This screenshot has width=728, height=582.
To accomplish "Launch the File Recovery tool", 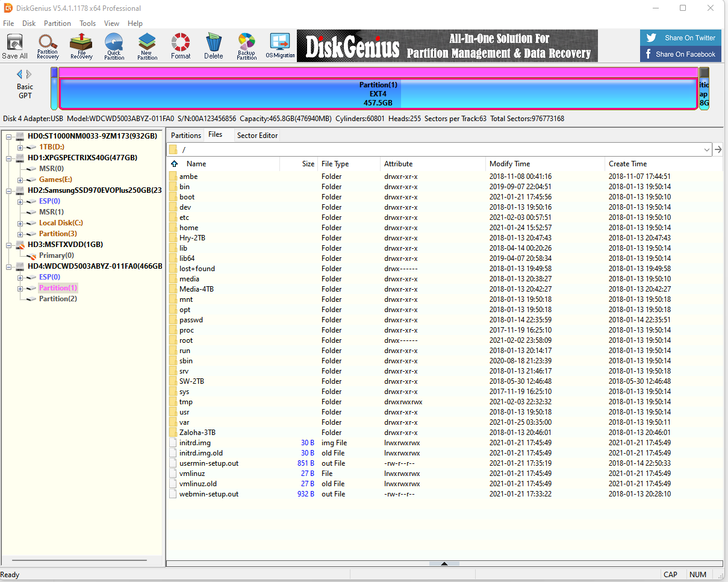I will click(81, 46).
